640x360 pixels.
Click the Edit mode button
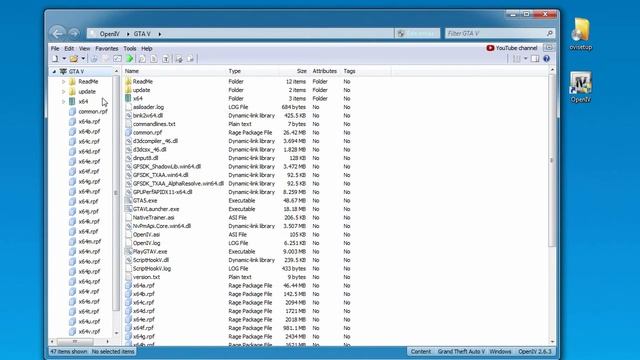(x=417, y=33)
